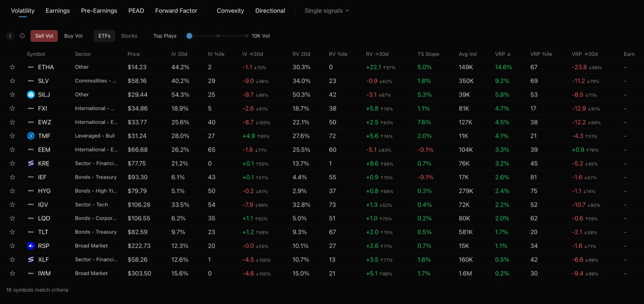The image size is (644, 304).
Task: Favorite the ETHA row star
Action: (12, 67)
